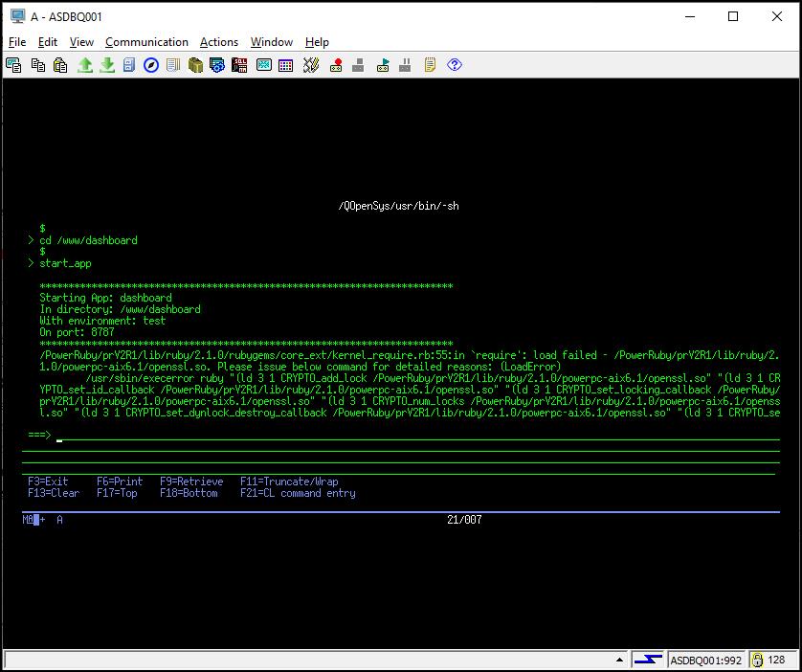This screenshot has width=802, height=672.
Task: Receive a file from the host
Action: click(108, 65)
